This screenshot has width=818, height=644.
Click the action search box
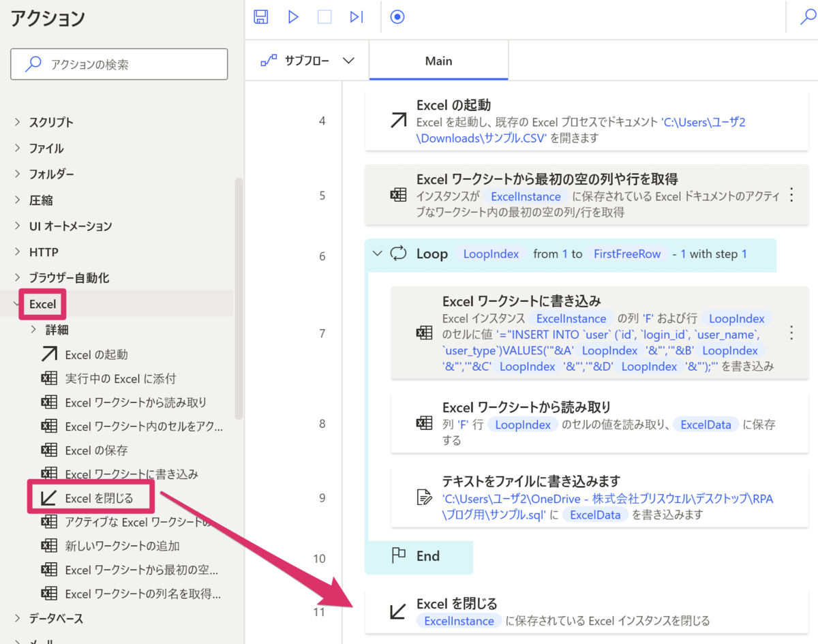point(119,65)
